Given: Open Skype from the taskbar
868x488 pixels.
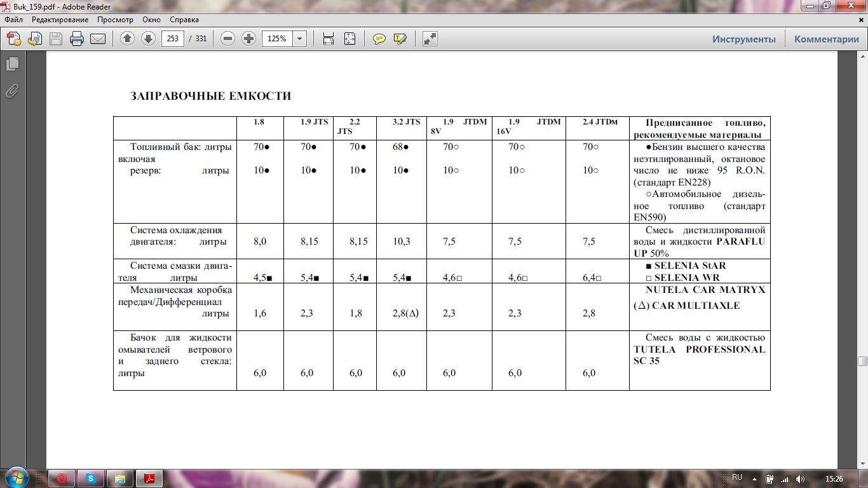Looking at the screenshot, I should click(x=91, y=478).
